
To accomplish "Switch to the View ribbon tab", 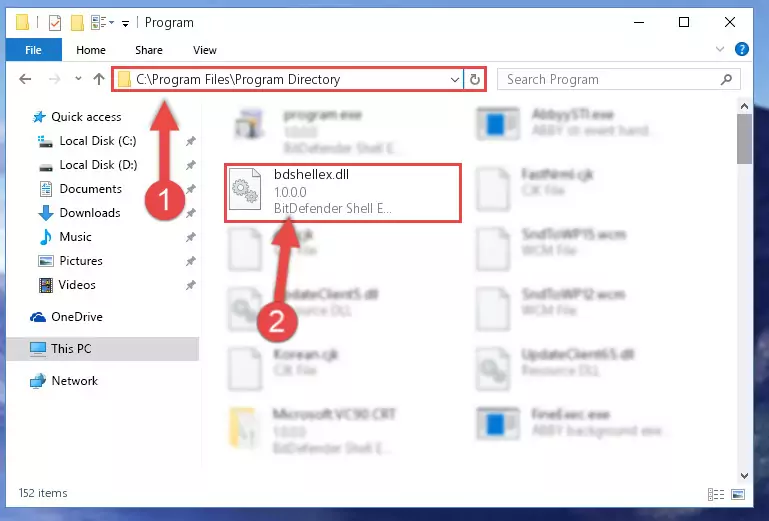I will pyautogui.click(x=205, y=50).
